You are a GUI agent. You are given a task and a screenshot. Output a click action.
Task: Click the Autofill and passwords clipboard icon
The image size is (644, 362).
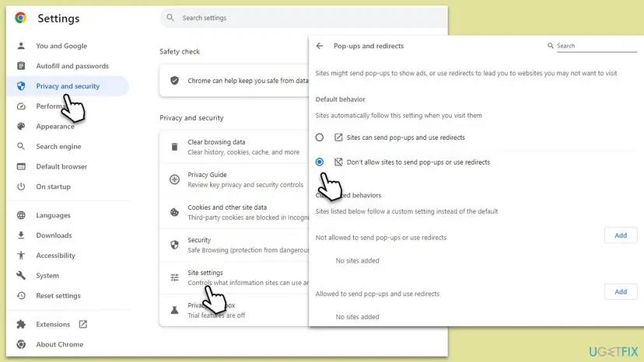click(21, 66)
